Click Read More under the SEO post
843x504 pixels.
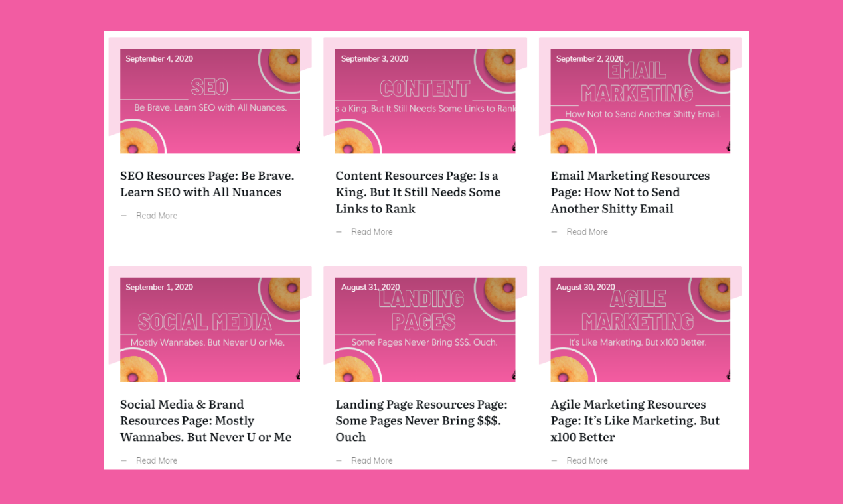click(156, 215)
